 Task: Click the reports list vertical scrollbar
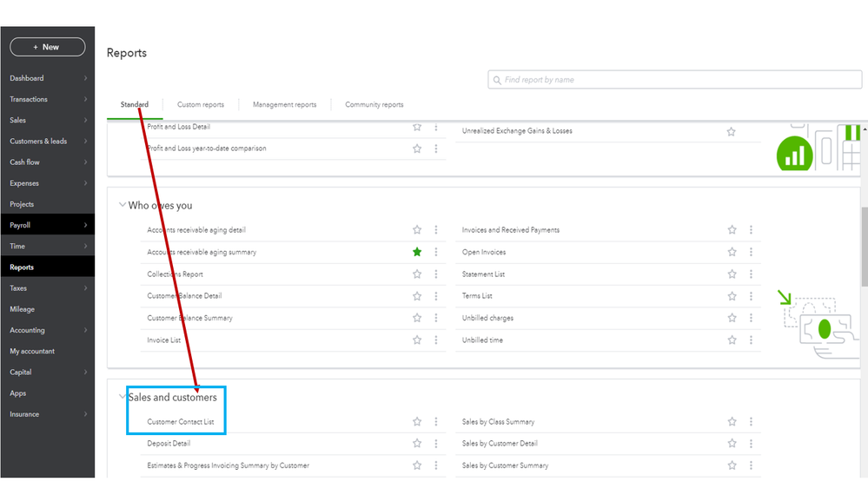[x=863, y=243]
